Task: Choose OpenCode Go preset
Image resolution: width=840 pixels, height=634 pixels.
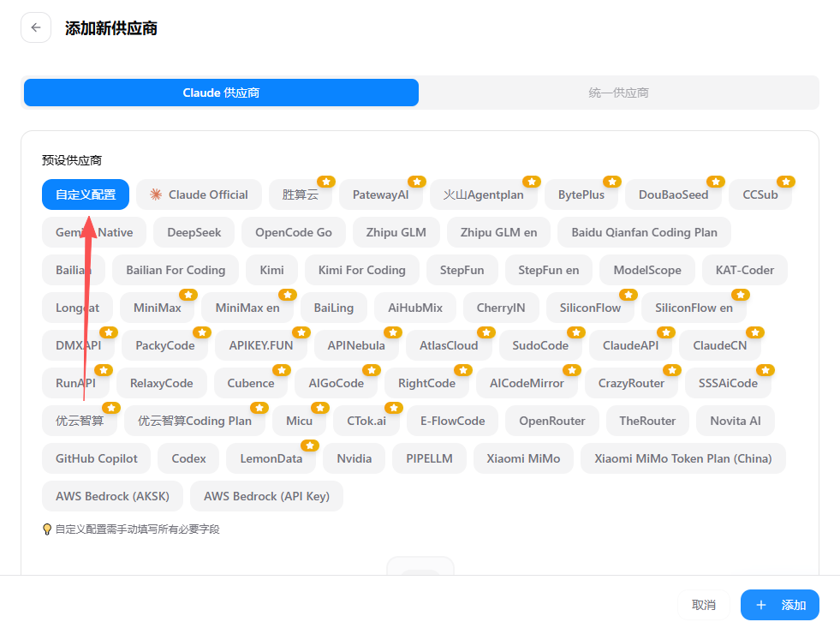Action: (x=294, y=232)
